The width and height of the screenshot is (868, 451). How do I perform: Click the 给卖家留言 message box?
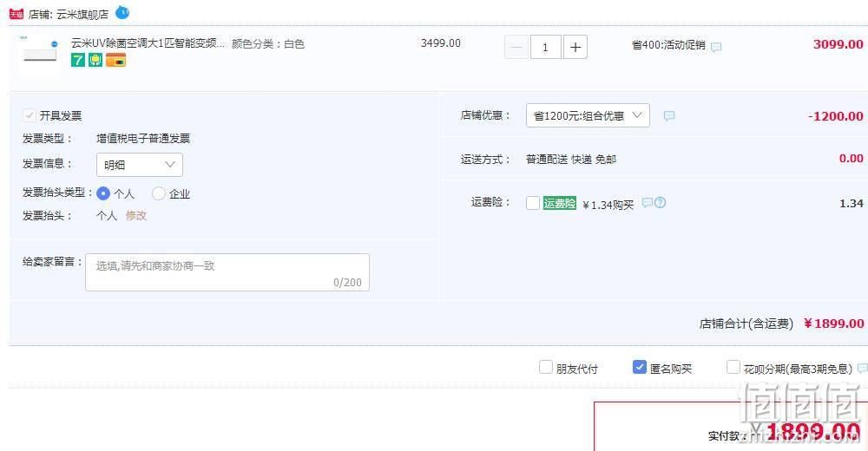coord(227,272)
